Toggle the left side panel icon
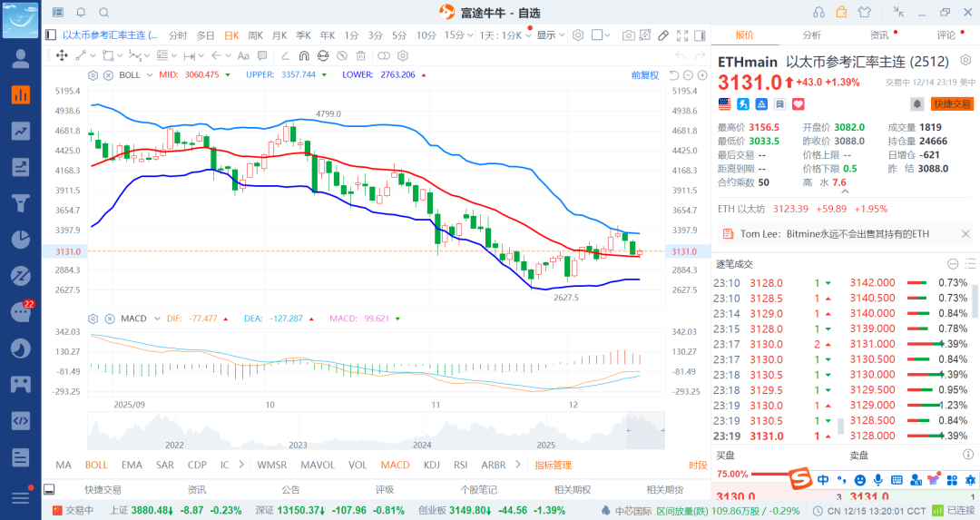This screenshot has width=980, height=520. coord(51,35)
